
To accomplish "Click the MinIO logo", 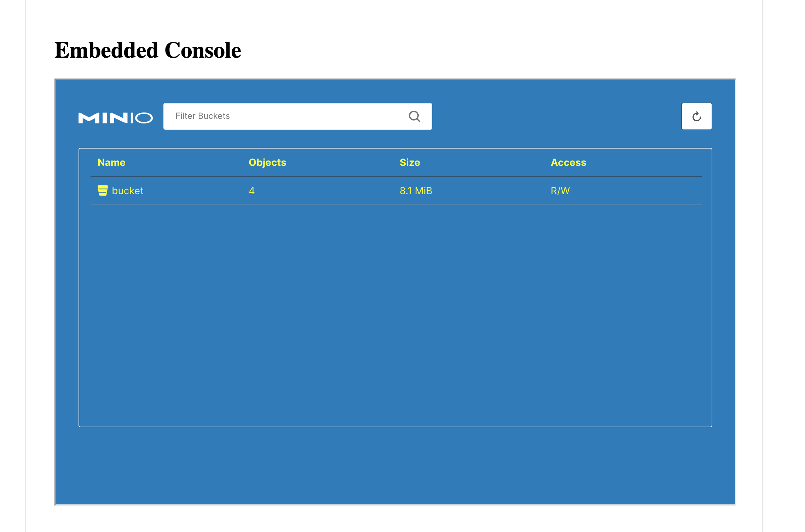I will (116, 118).
